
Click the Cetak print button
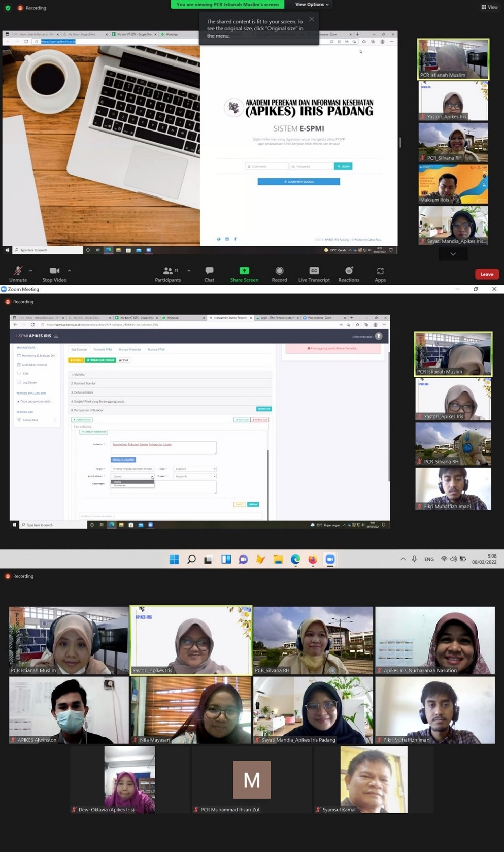click(124, 360)
